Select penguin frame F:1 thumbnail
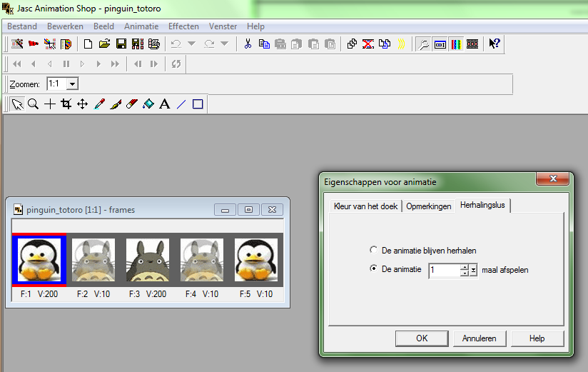588x372 pixels. point(39,260)
